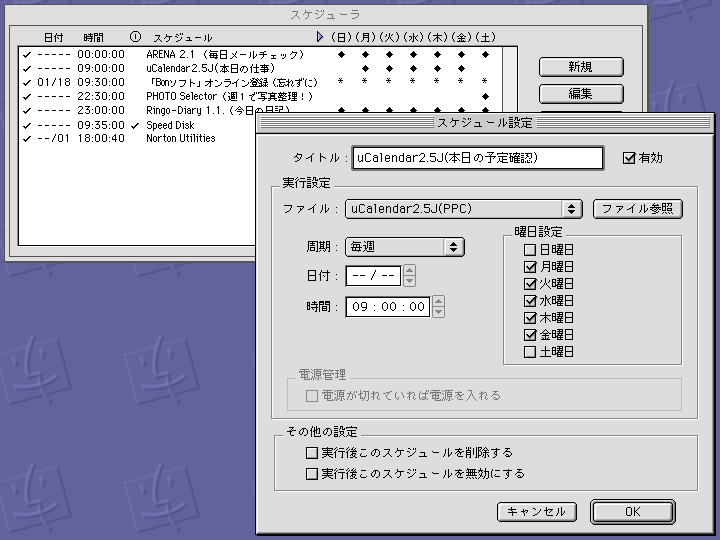The width and height of the screenshot is (720, 540).
Task: Select the Speed Disk schedule row
Action: (x=138, y=125)
